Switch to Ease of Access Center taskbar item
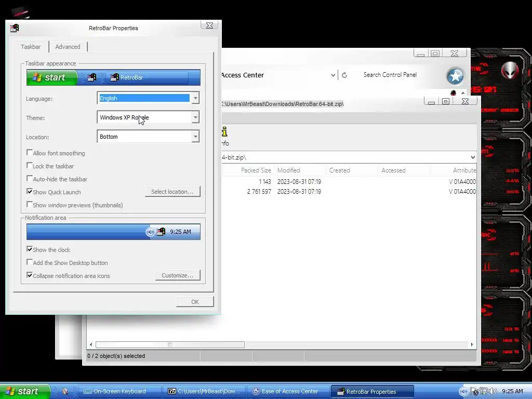Image resolution: width=532 pixels, height=399 pixels. (288, 391)
